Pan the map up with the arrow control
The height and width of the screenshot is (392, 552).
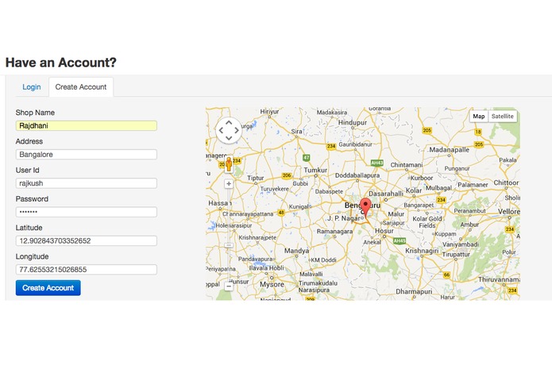click(229, 123)
